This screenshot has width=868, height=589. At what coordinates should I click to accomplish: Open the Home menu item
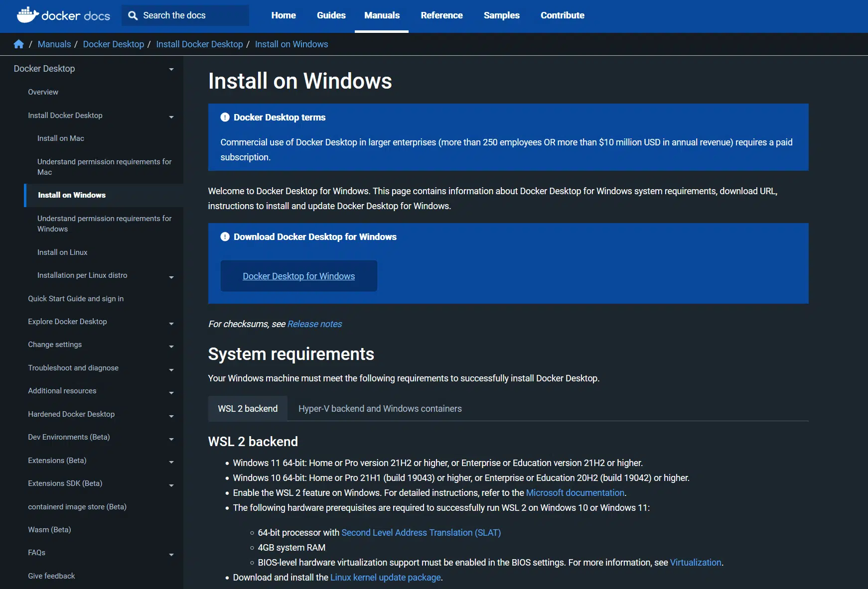pos(284,15)
